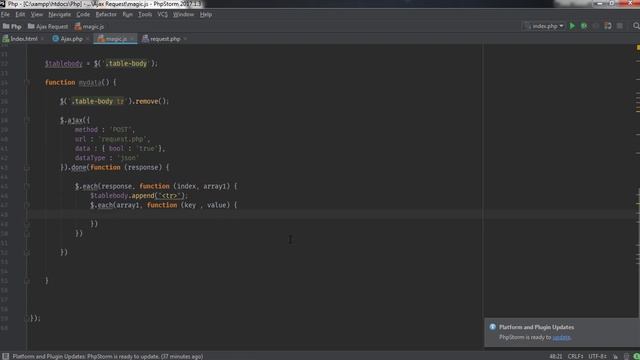Click the magic.js file icon in breadcrumb
The image size is (640, 360).
coord(78,27)
